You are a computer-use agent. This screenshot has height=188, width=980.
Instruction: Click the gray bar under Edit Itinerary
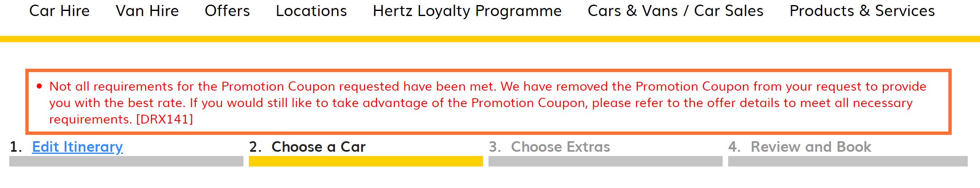pyautogui.click(x=126, y=161)
